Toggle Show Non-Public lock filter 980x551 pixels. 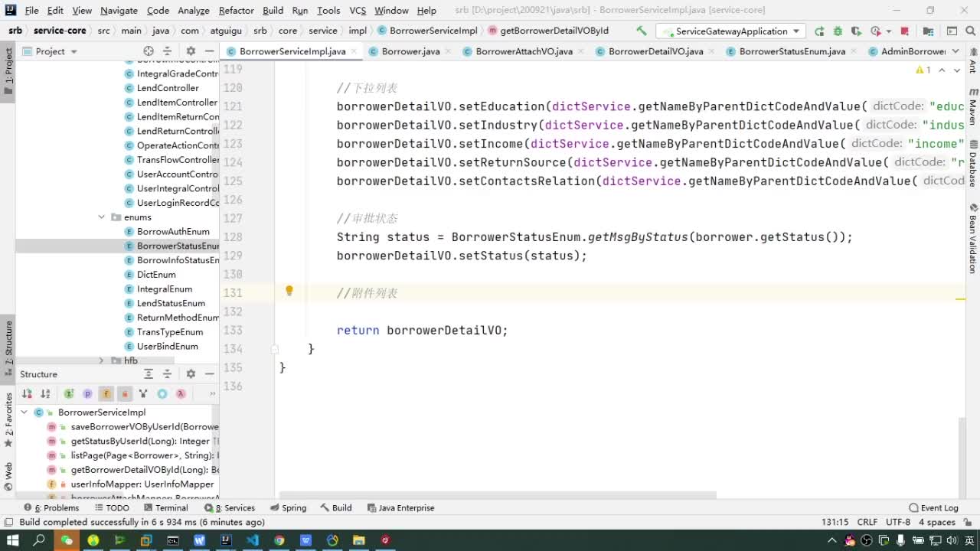click(x=125, y=394)
